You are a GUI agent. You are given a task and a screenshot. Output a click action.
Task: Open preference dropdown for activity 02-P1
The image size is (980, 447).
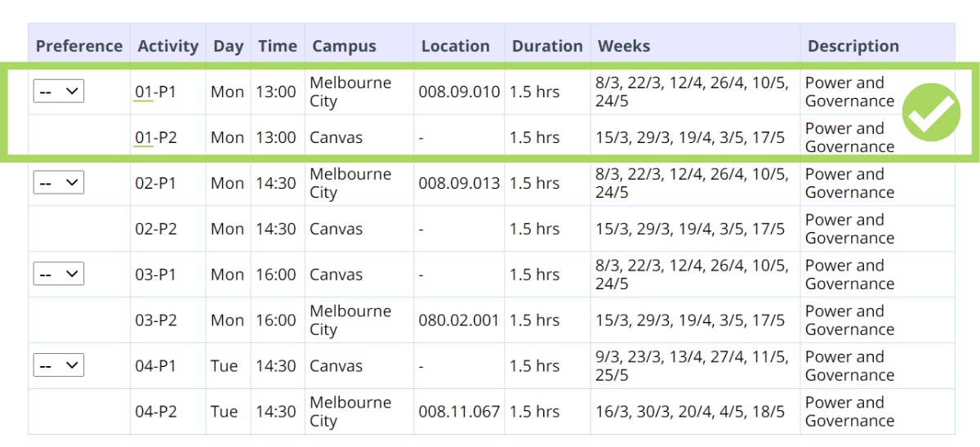(x=58, y=183)
